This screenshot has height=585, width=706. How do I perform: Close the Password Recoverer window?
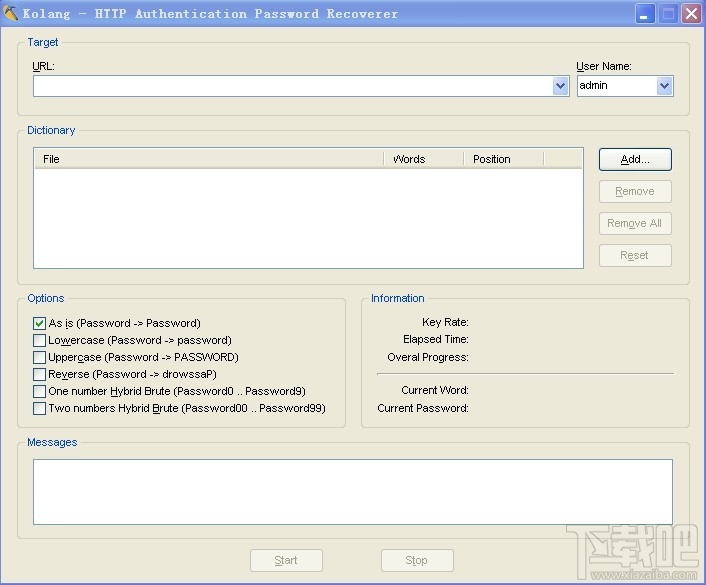coord(692,14)
